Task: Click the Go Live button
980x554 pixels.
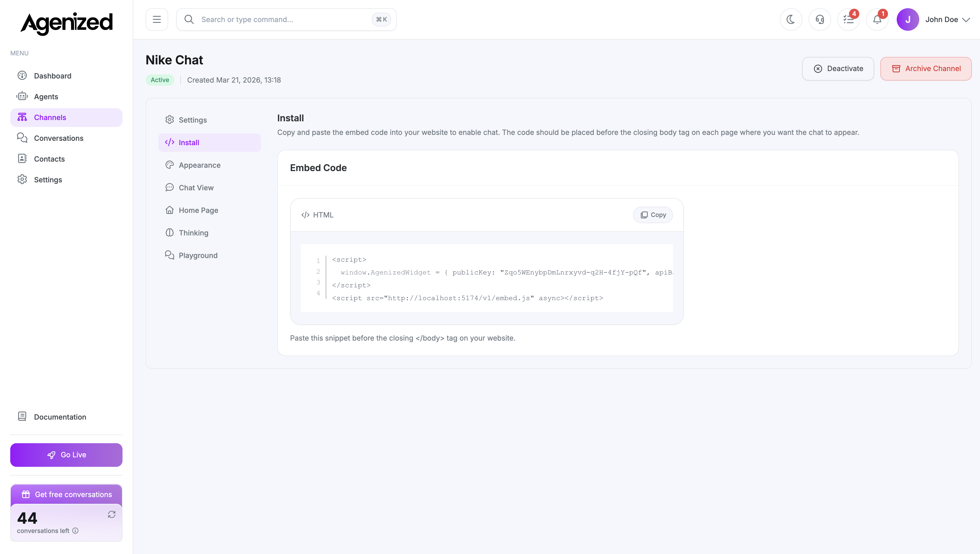Action: click(x=66, y=455)
